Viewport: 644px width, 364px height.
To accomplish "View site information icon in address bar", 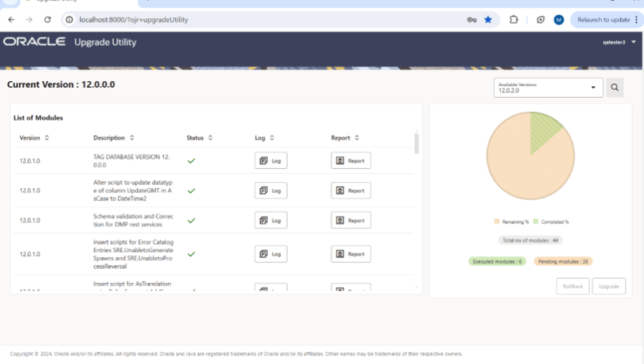I will pos(70,19).
